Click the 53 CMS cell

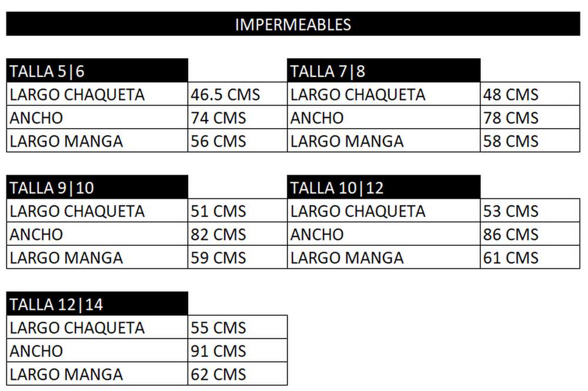click(529, 210)
